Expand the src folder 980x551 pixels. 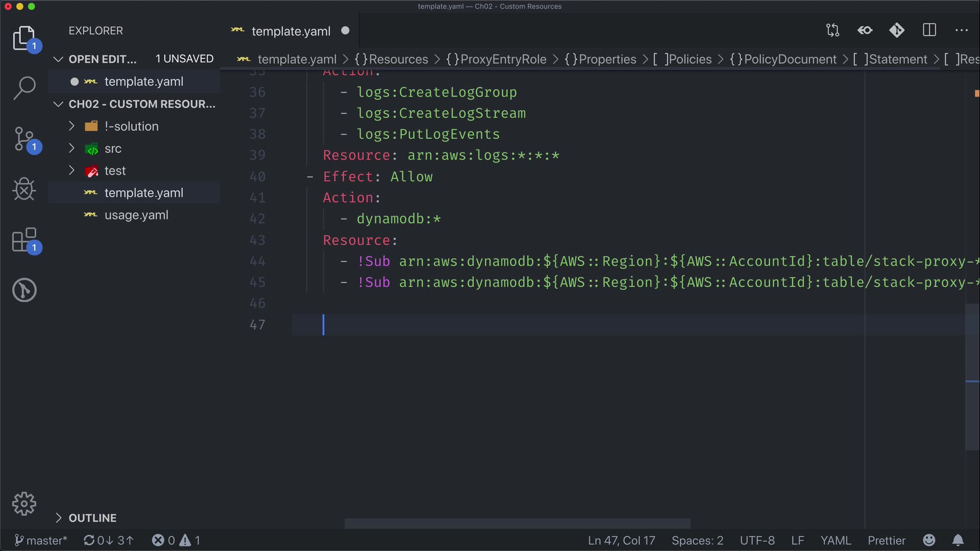click(x=113, y=149)
